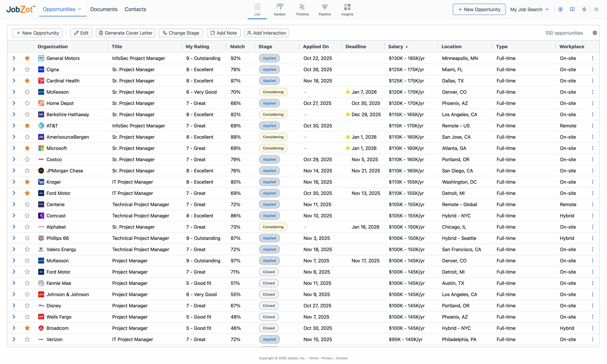Expand the Valero Energy row
Image resolution: width=607 pixels, height=364 pixels.
pos(14,249)
